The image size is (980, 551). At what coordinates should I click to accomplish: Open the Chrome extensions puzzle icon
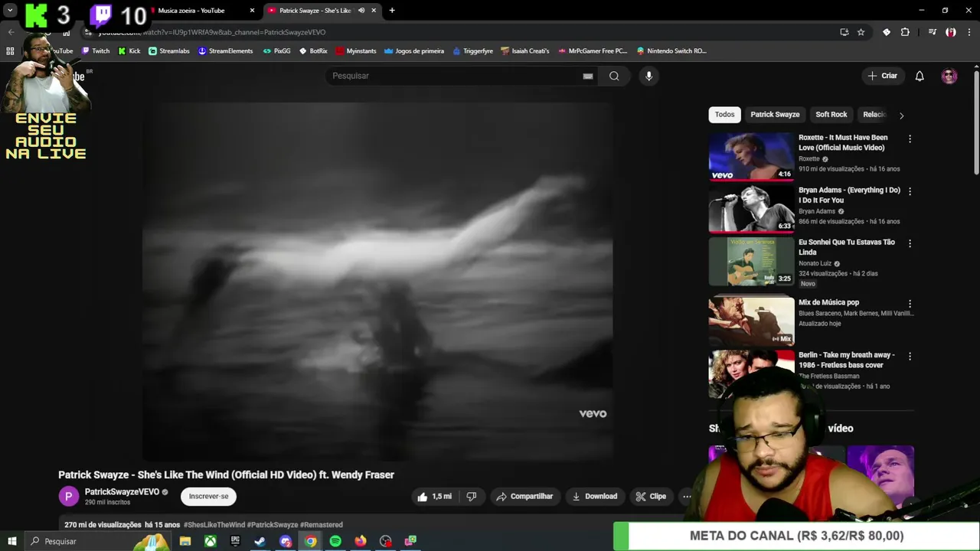pos(905,32)
